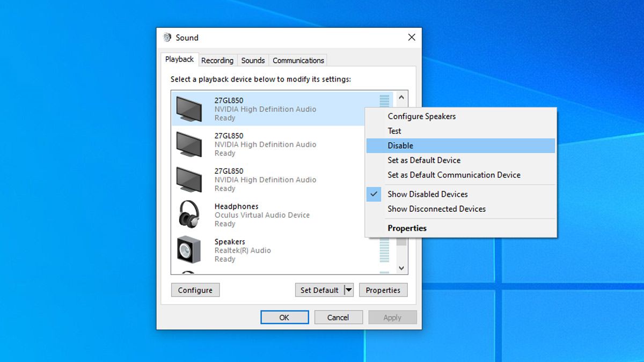Open the Sounds tab
The image size is (644, 362).
click(x=253, y=61)
